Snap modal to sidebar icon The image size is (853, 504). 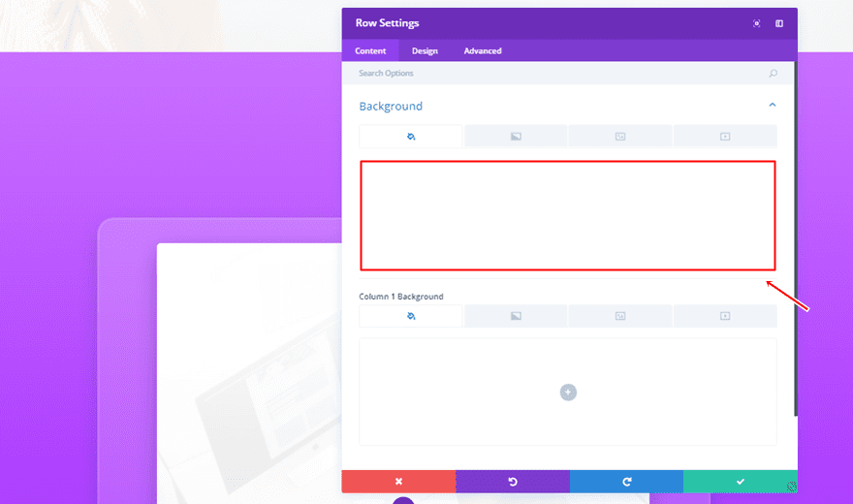tap(779, 23)
